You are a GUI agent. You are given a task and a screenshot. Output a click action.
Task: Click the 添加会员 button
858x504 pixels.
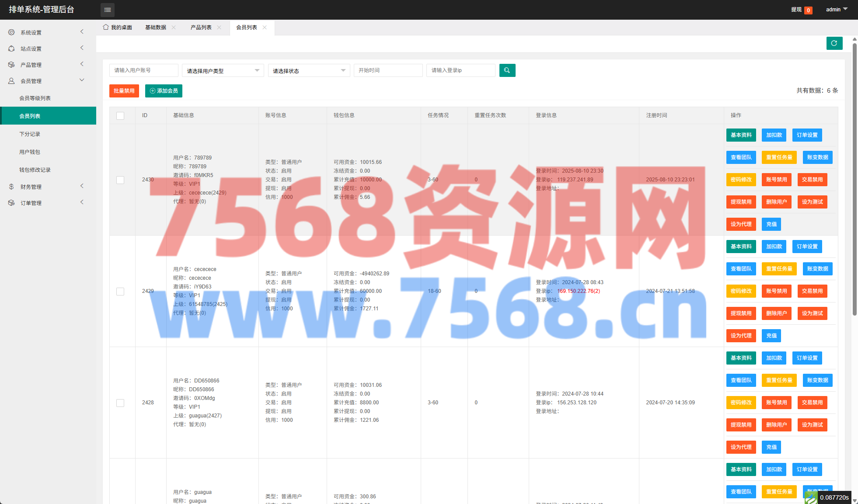[164, 91]
